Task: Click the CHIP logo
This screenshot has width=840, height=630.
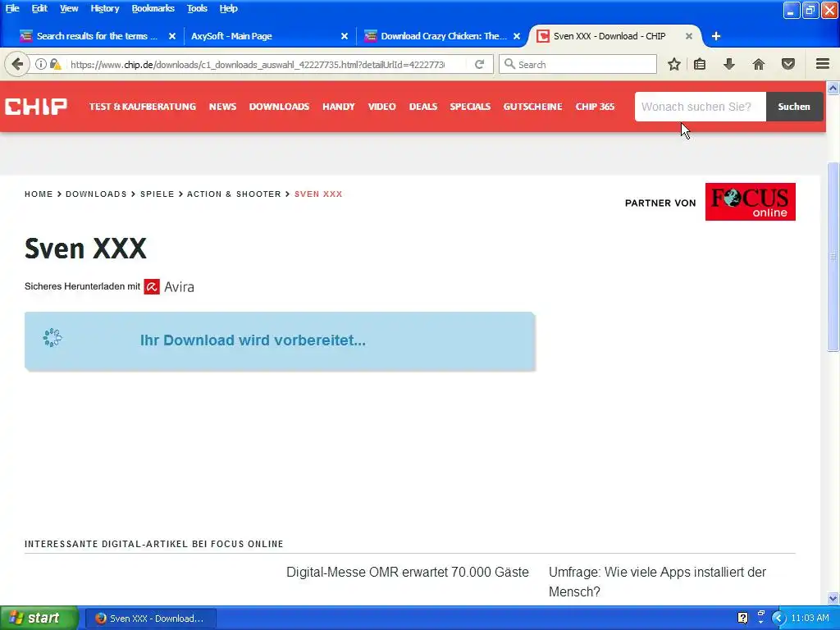Action: coord(36,106)
